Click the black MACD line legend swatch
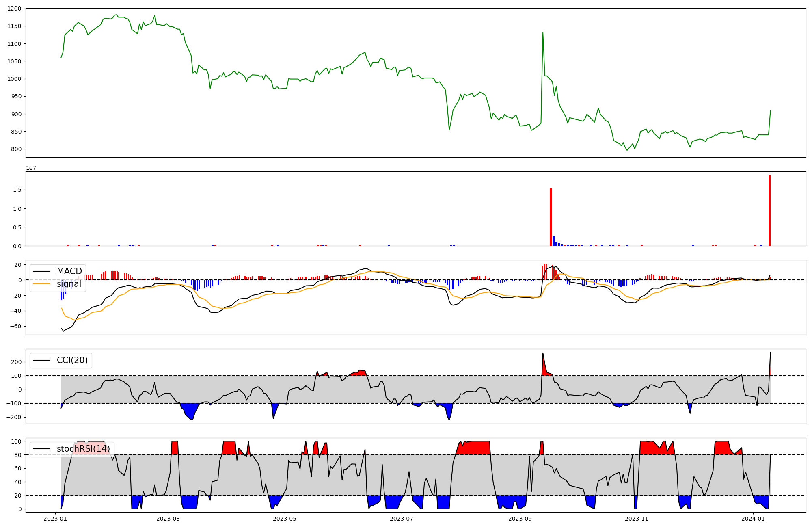The width and height of the screenshot is (812, 528). point(41,271)
